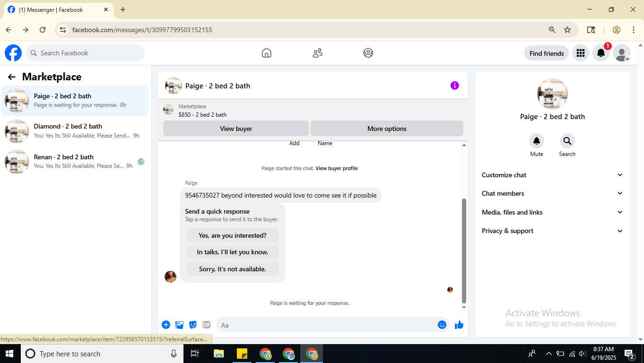Open Windows notification center
This screenshot has height=363, width=644.
(x=629, y=354)
